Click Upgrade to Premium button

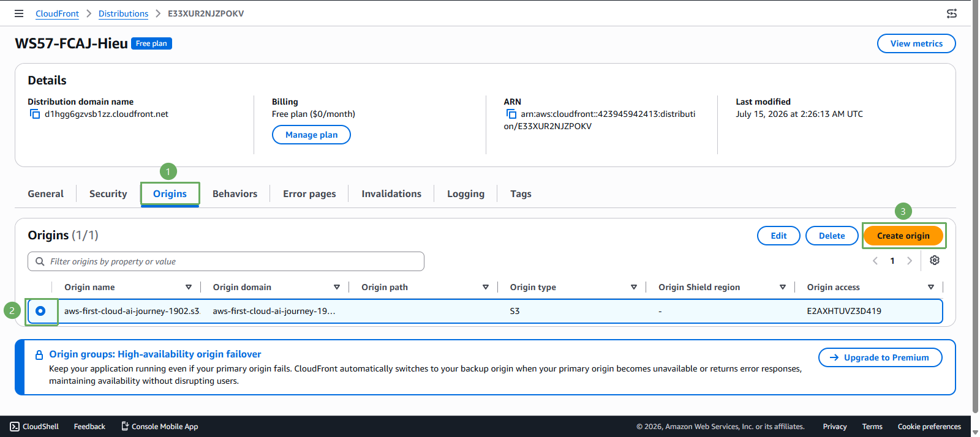880,357
